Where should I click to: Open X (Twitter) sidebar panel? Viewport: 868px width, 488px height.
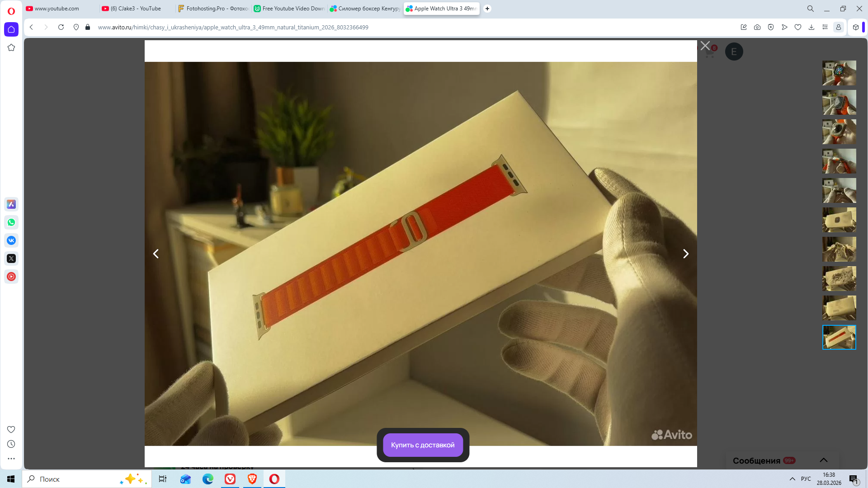point(11,258)
